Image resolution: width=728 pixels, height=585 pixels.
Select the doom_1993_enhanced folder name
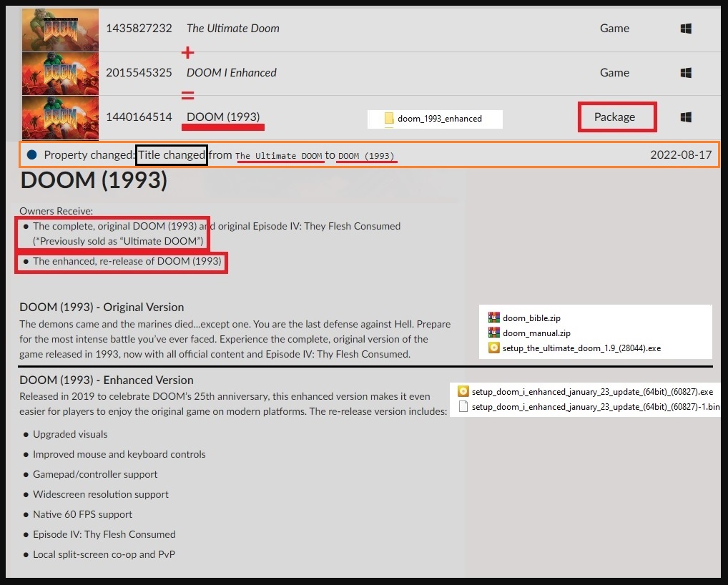click(440, 119)
